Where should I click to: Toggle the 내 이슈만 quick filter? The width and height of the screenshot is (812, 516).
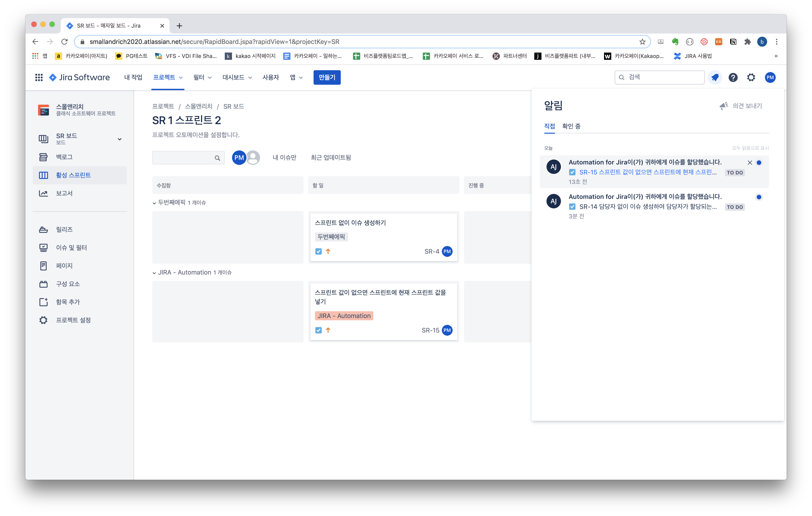284,158
